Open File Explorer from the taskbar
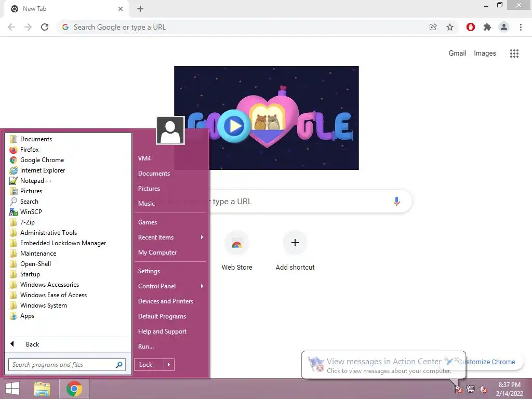 (x=42, y=389)
